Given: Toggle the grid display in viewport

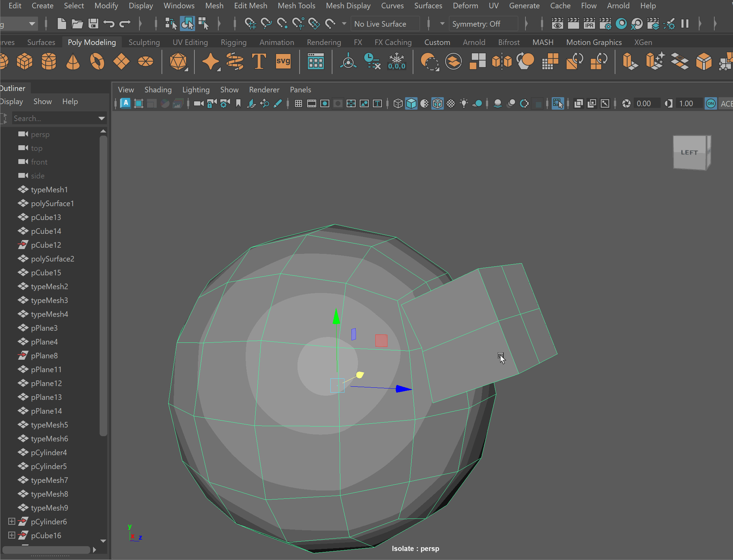Looking at the screenshot, I should [x=298, y=103].
